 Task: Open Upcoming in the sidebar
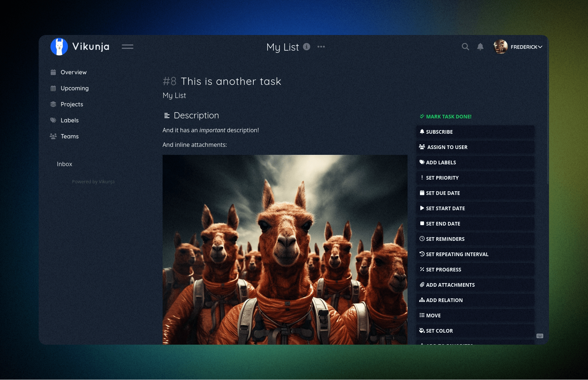(x=74, y=88)
